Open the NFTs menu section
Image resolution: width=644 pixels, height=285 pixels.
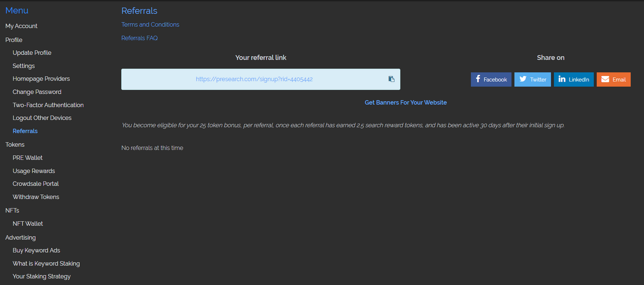[x=12, y=210]
